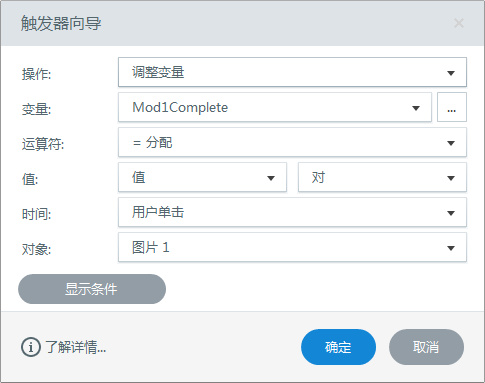
Task: Open the 运算符 dropdown showing = 分配
Action: click(x=292, y=142)
